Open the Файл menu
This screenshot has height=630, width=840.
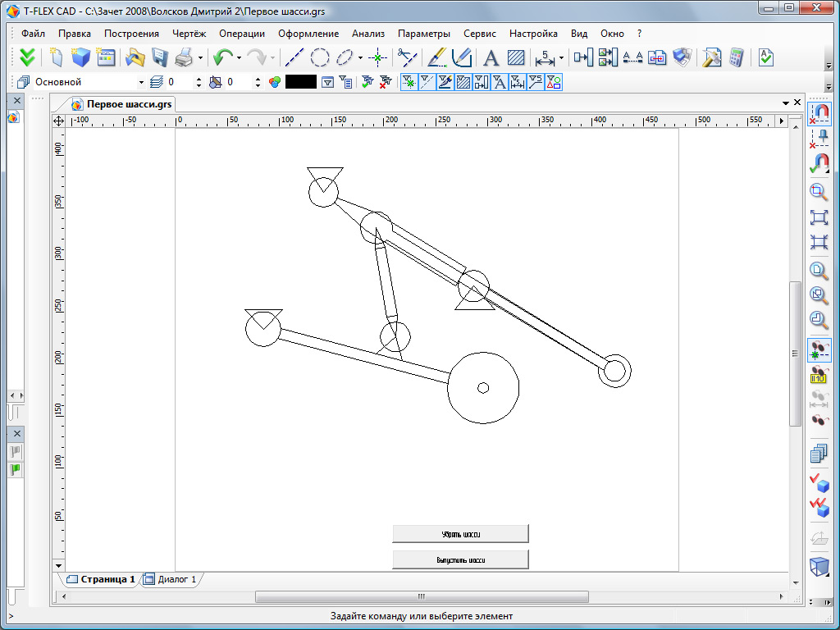tap(33, 33)
